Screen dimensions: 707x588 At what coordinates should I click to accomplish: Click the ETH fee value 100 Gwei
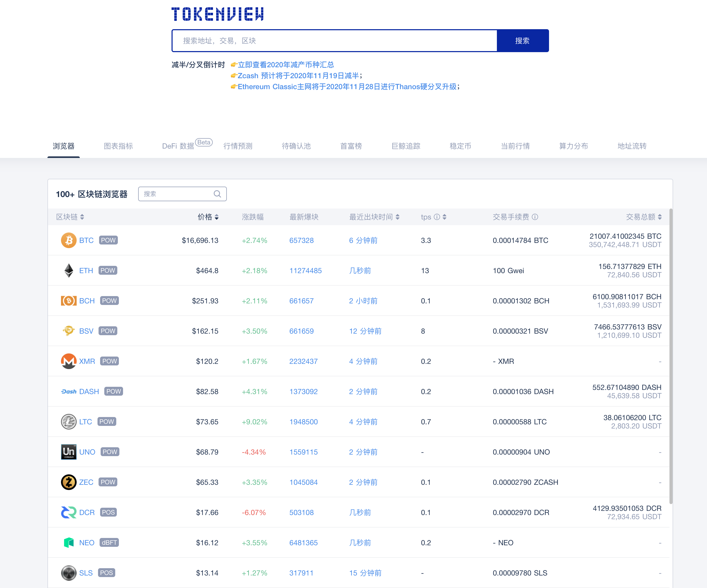click(x=508, y=271)
